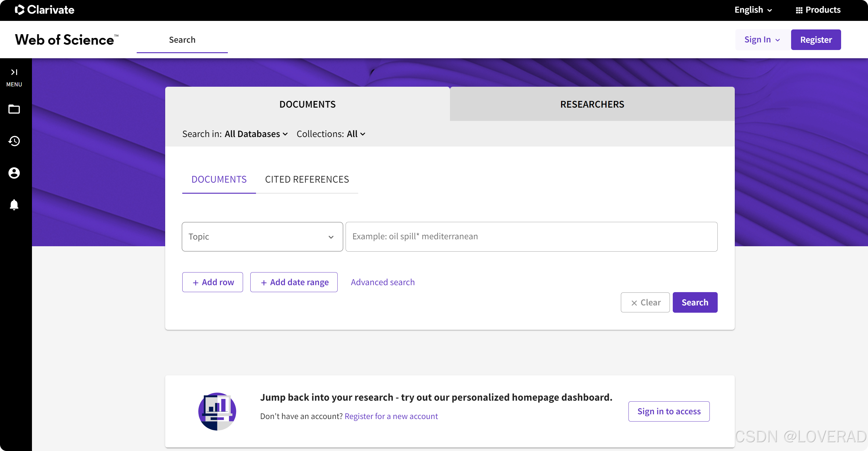Click the Add row button
Screen dimensions: 868x451
click(213, 282)
